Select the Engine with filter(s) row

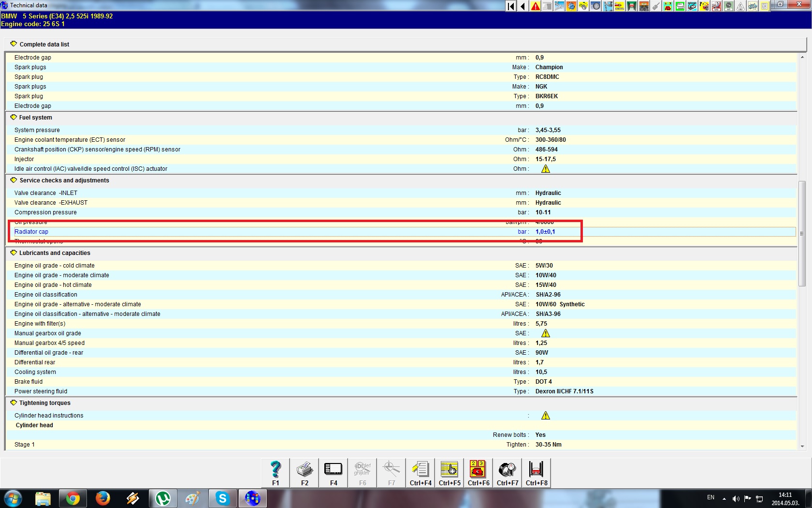(x=402, y=324)
